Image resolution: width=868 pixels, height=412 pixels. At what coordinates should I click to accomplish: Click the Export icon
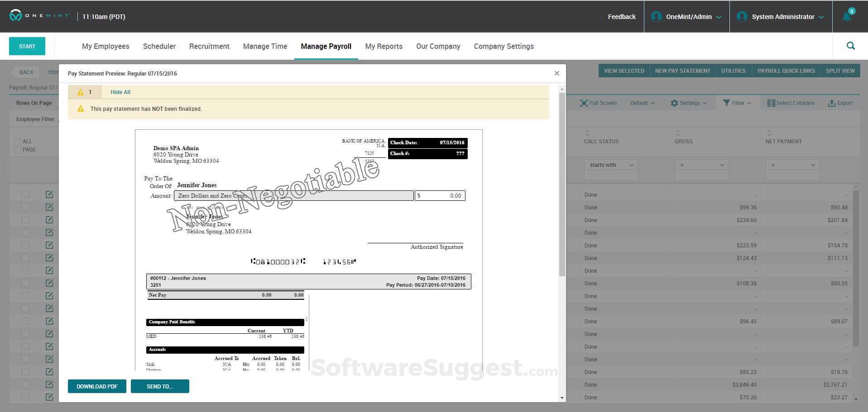(831, 103)
